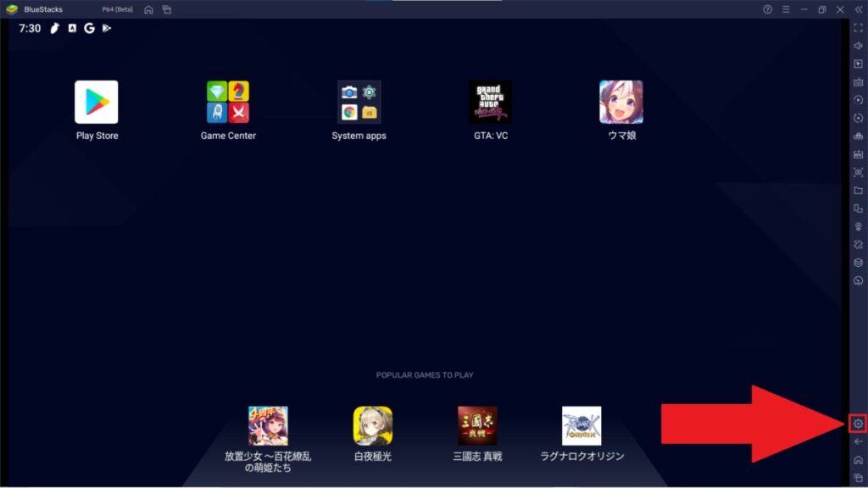
Task: Click the Home icon in the title bar
Action: (x=146, y=9)
